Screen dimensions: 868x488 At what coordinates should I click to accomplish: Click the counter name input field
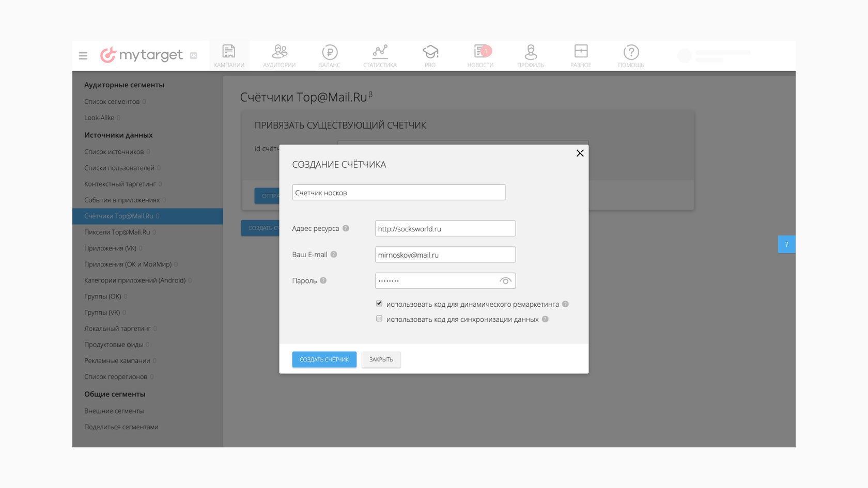pyautogui.click(x=398, y=193)
